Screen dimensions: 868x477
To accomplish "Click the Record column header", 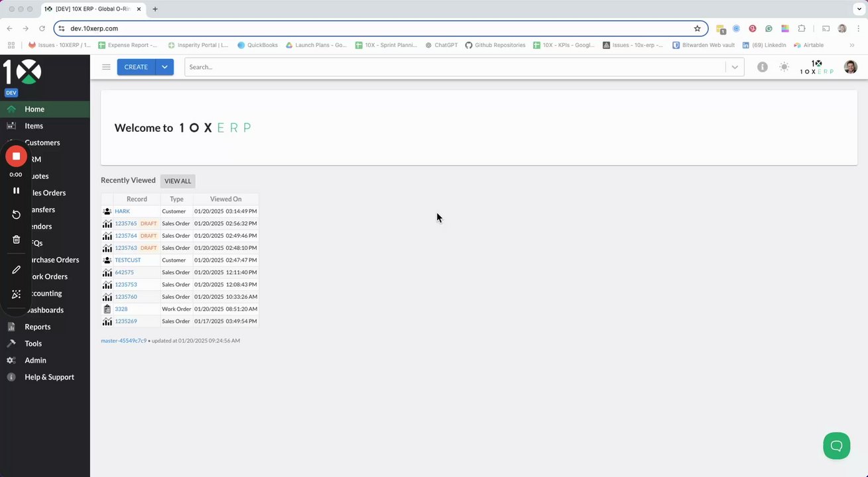I will coord(137,199).
